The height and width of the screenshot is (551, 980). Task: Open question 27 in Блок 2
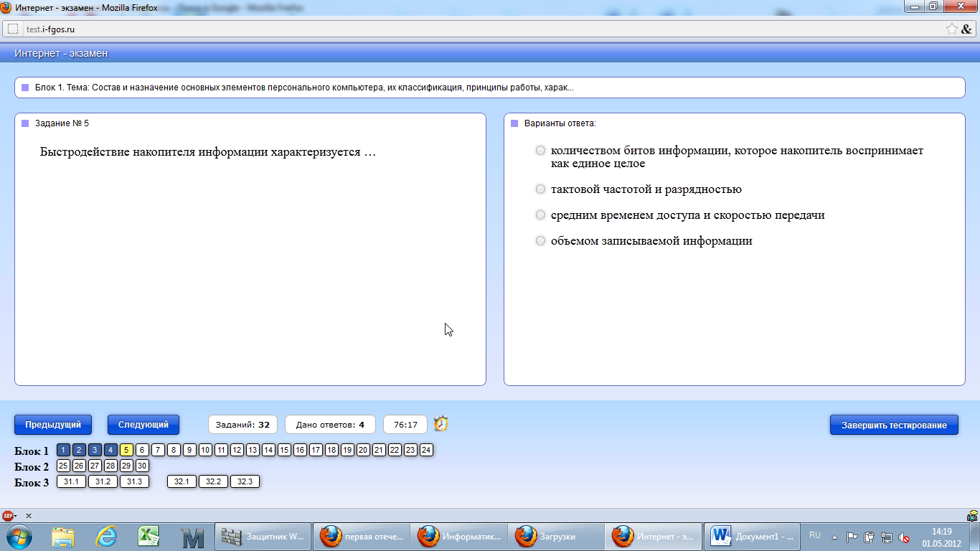[x=95, y=466]
